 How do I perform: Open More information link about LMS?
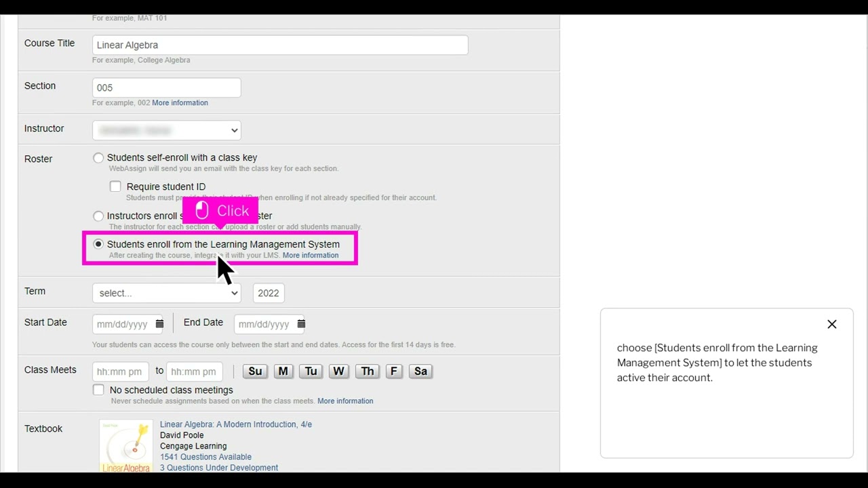point(311,256)
